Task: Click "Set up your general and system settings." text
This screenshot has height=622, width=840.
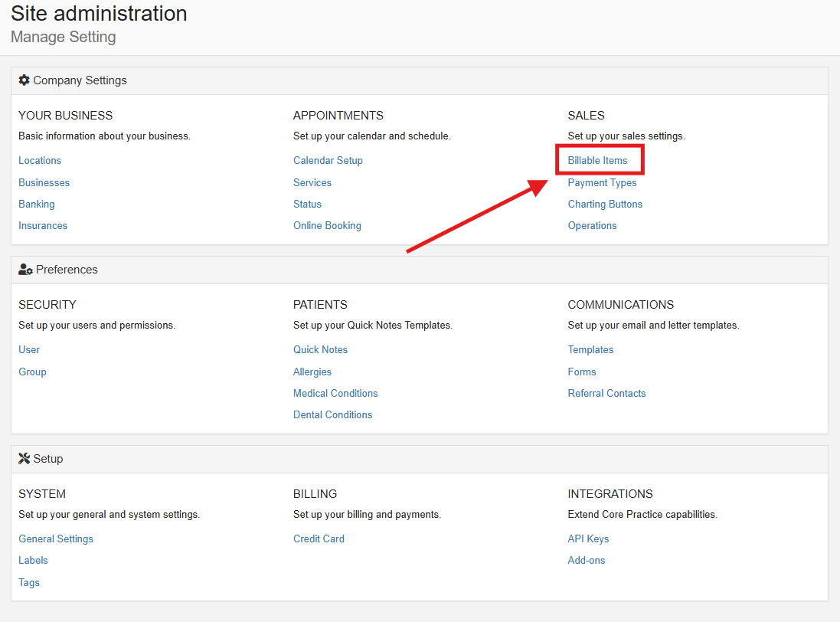Action: (x=109, y=514)
